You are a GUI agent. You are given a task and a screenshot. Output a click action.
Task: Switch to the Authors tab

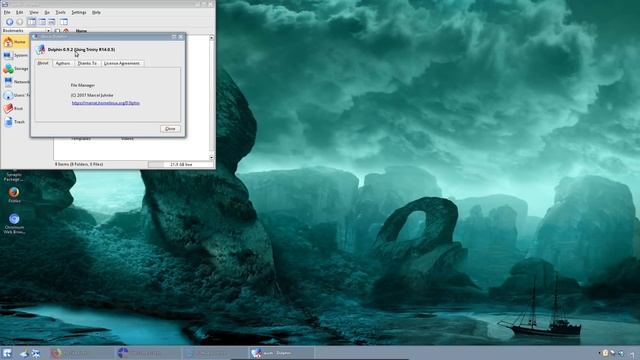63,63
